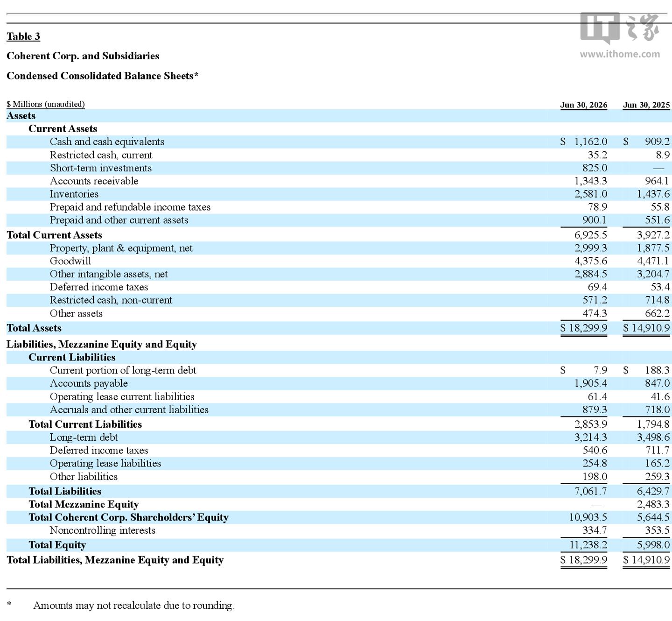Click "Total Coherent Corp. Shareholders' Equity" label
This screenshot has width=672, height=621.
pyautogui.click(x=128, y=518)
